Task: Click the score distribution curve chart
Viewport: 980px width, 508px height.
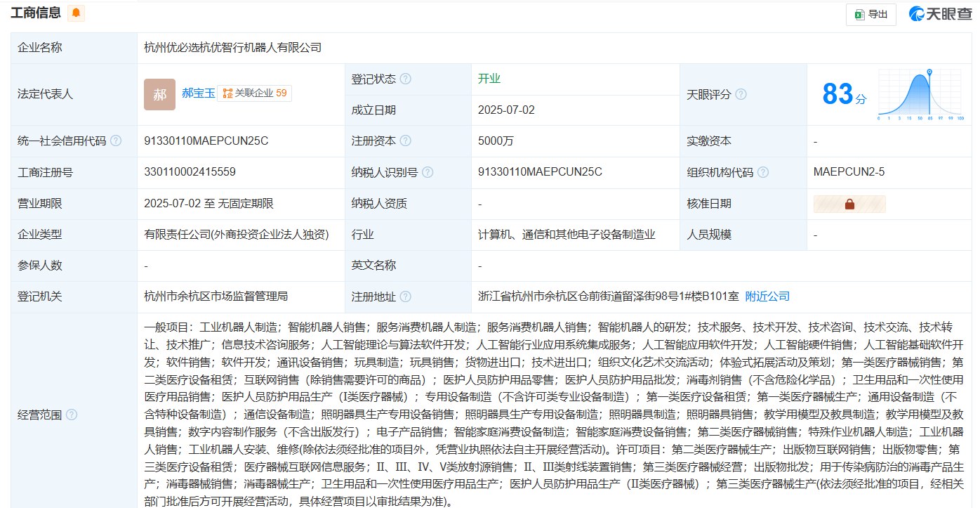Action: [920, 97]
